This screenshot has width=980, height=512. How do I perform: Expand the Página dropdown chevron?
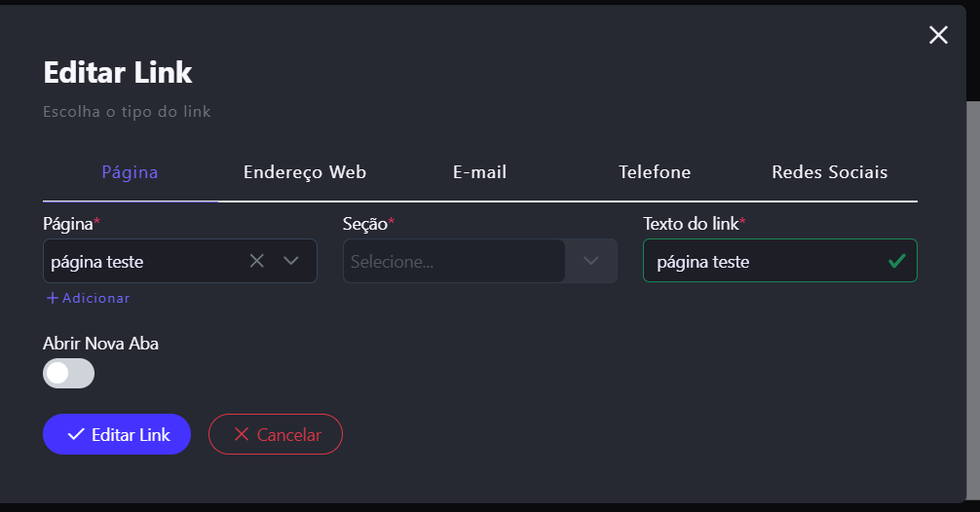[290, 261]
